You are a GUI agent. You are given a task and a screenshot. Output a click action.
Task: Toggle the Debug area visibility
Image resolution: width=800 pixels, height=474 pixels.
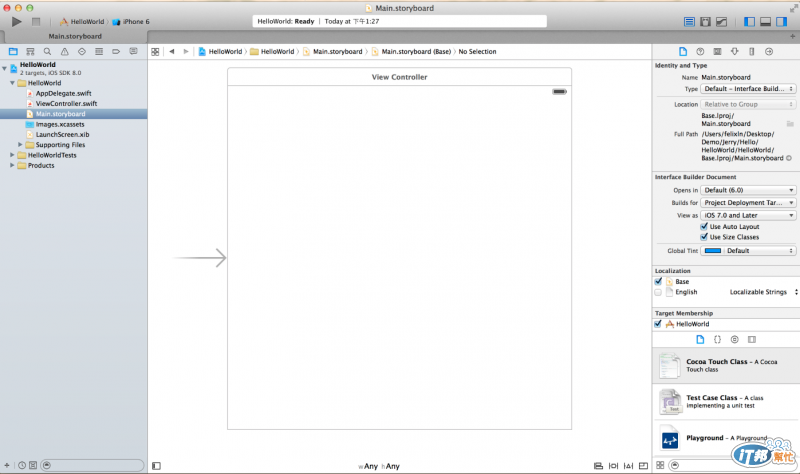765,21
